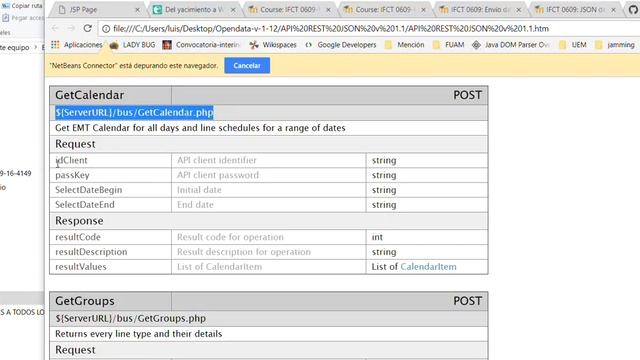The height and width of the screenshot is (360, 640).
Task: Click the SelectDateBegin parameter cell
Action: tap(110, 190)
